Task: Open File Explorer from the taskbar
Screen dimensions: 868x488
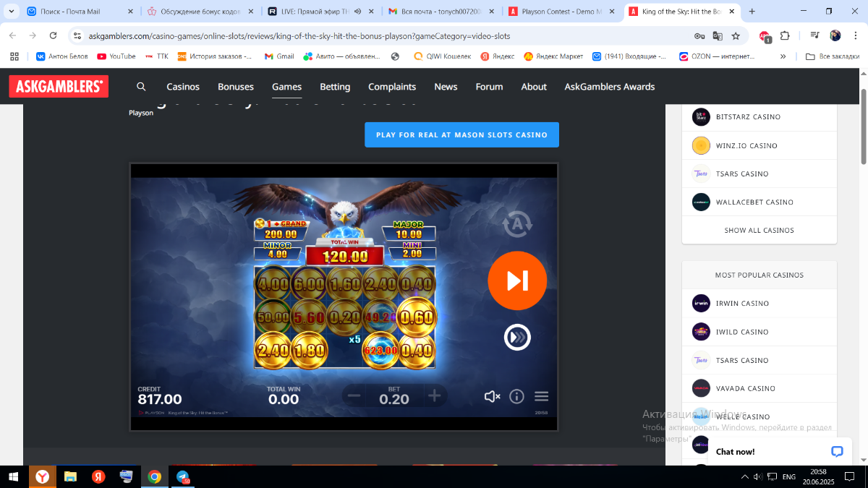Action: point(70,476)
